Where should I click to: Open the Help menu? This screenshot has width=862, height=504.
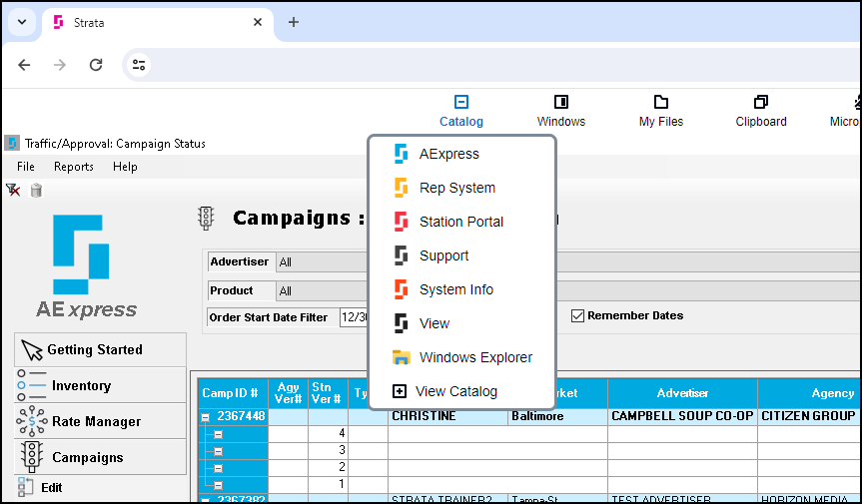(x=125, y=167)
